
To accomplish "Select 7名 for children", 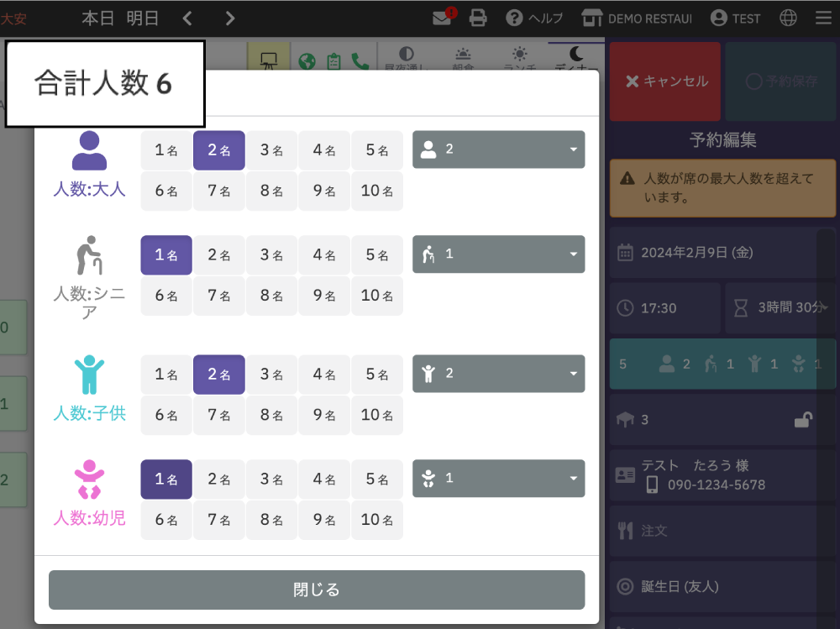I will [219, 415].
